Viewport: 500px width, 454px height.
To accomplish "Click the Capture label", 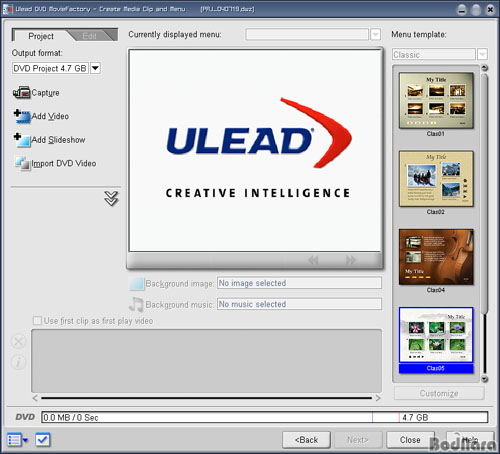I will pyautogui.click(x=45, y=93).
